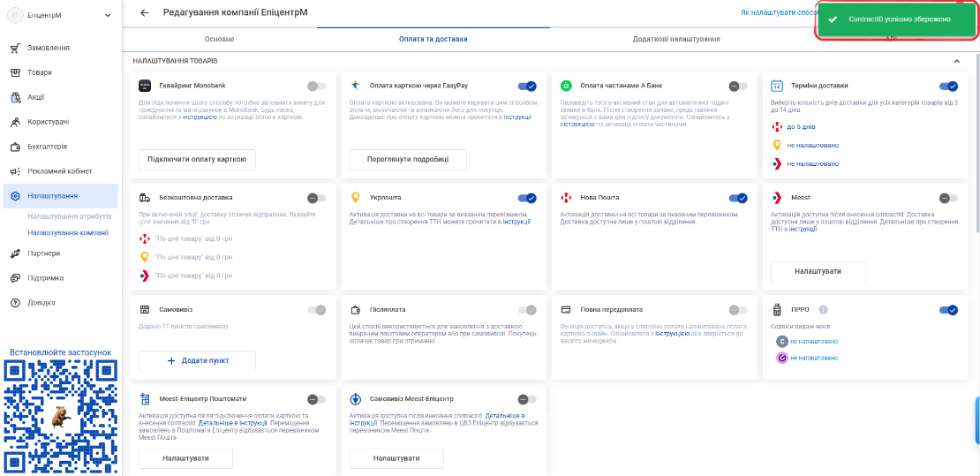This screenshot has width=980, height=476.
Task: Toggle the Нова Пошта delivery switch
Action: tap(738, 198)
